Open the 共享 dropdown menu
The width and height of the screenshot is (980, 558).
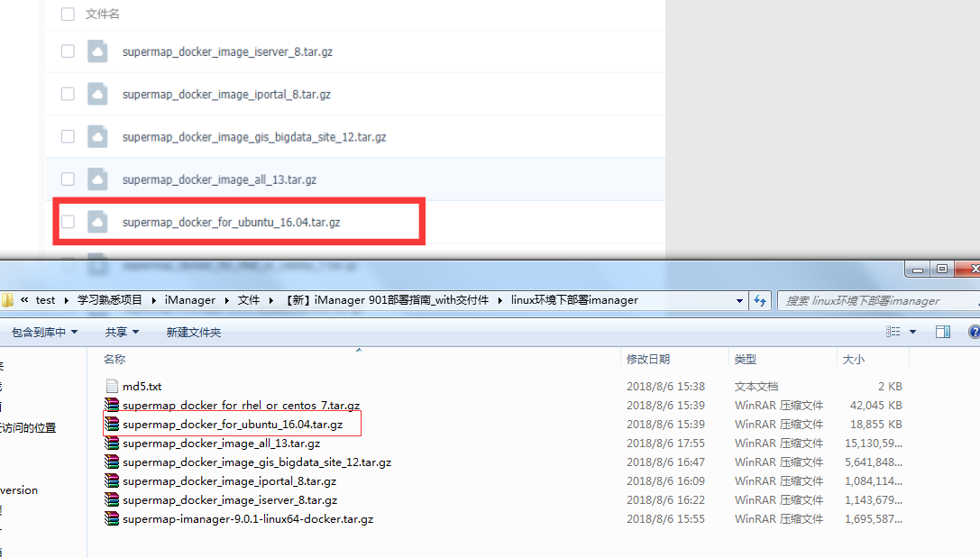122,333
